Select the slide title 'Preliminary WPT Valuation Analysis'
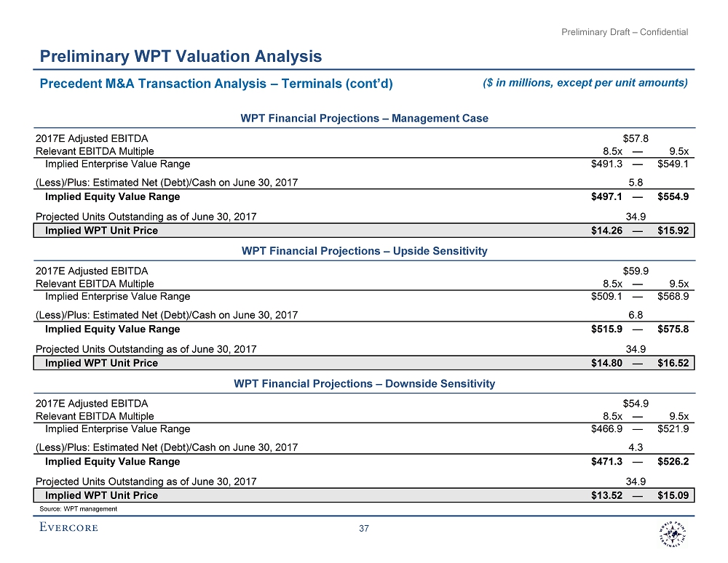Viewport: 728px width, 563px height. click(x=181, y=56)
